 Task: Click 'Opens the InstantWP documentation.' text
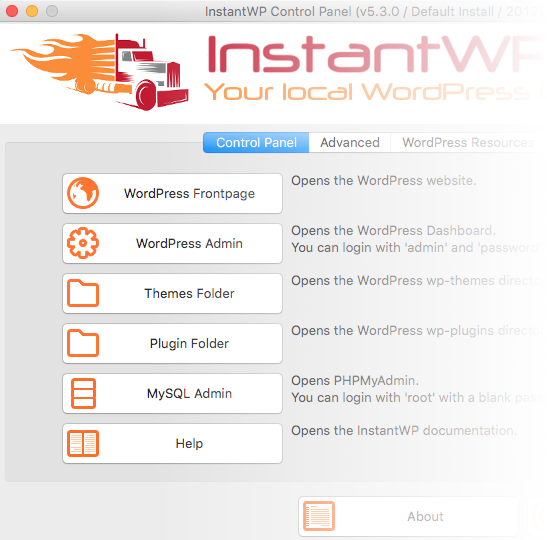coord(404,430)
